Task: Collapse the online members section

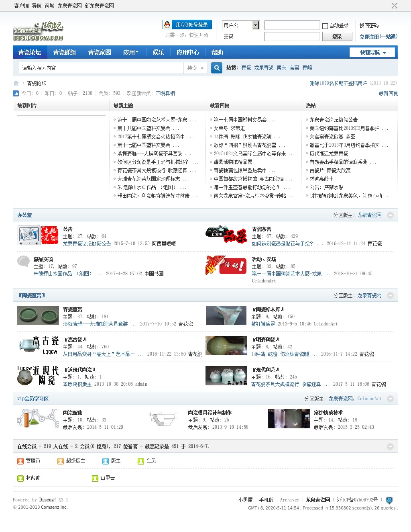Action: click(x=390, y=446)
